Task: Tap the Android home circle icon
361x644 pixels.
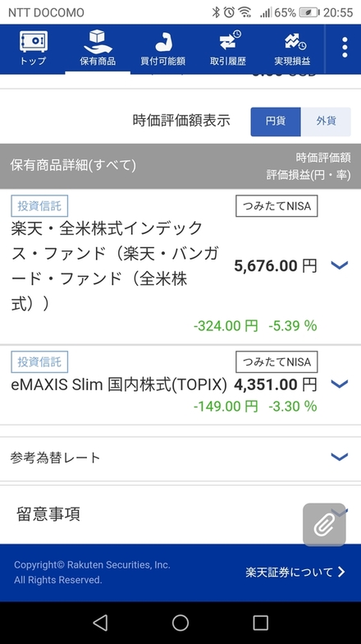Action: [180, 623]
